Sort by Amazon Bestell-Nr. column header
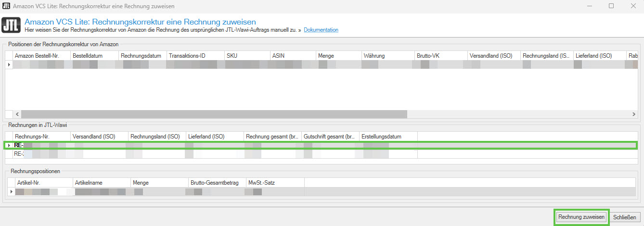 tap(37, 56)
